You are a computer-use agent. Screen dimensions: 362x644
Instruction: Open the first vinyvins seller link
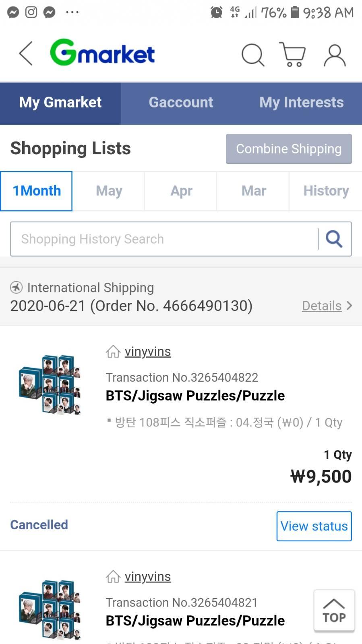point(147,352)
